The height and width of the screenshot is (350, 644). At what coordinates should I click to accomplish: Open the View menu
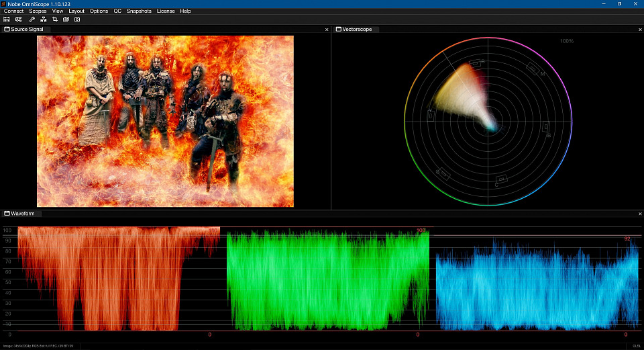[58, 11]
